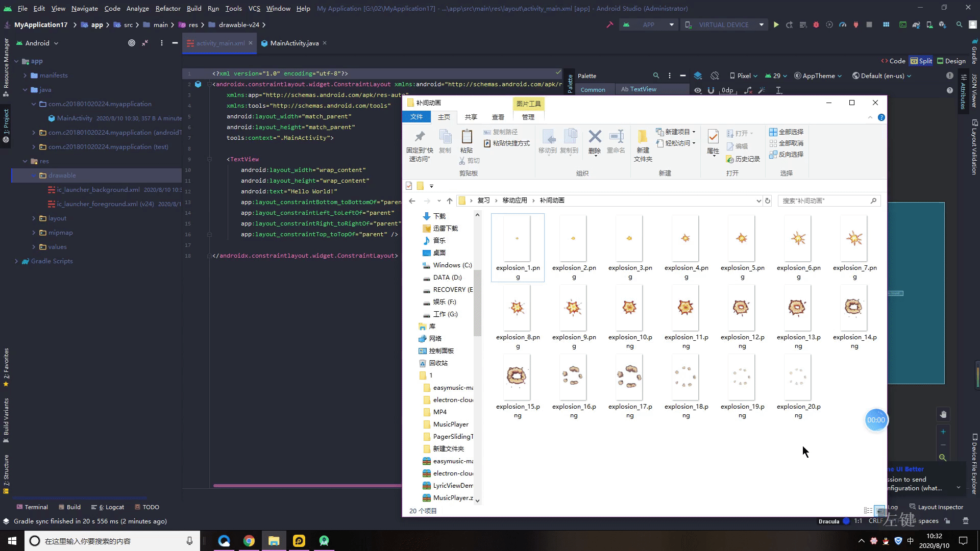Open the Logcat tool window button
This screenshot has height=551, width=980.
pos(108,507)
